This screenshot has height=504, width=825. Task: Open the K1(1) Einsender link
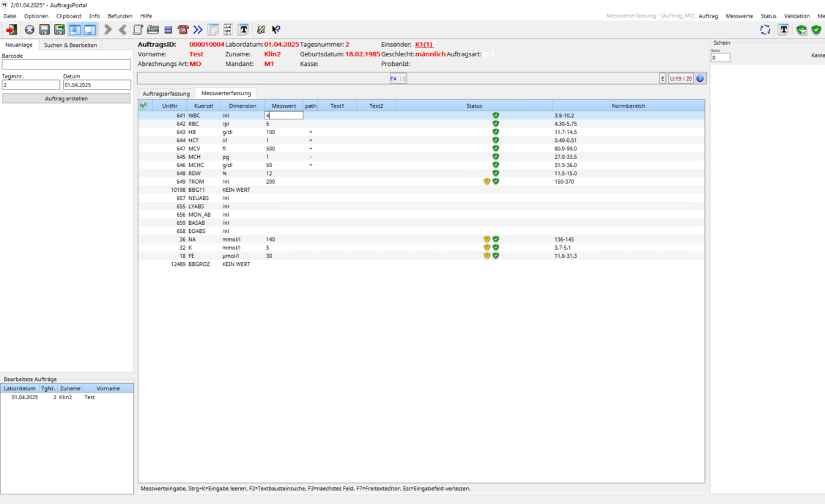click(x=423, y=44)
